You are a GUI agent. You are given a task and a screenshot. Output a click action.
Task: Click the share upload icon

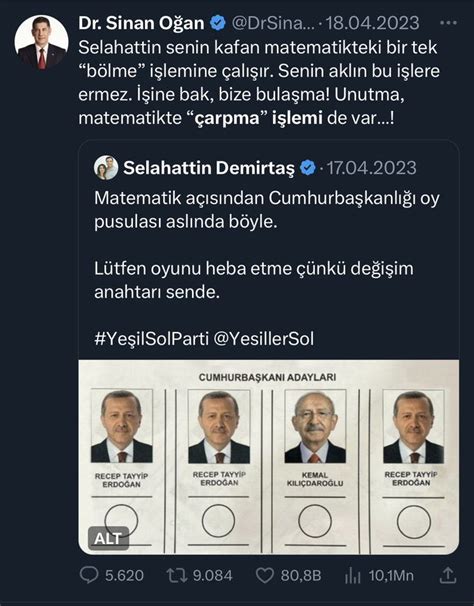pyautogui.click(x=448, y=575)
